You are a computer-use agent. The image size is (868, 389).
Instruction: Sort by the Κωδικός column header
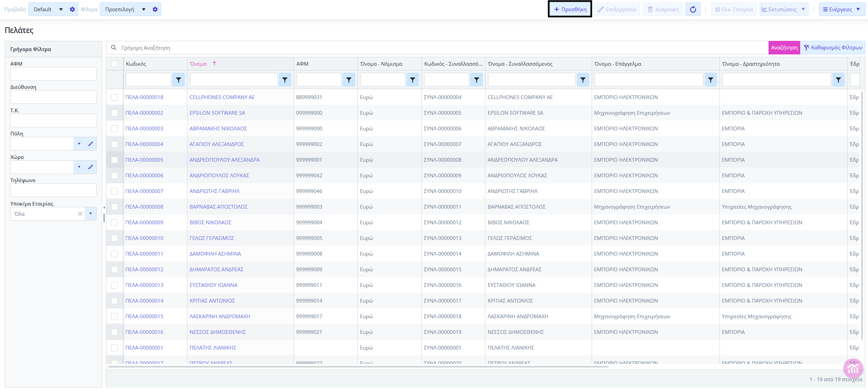tap(136, 64)
